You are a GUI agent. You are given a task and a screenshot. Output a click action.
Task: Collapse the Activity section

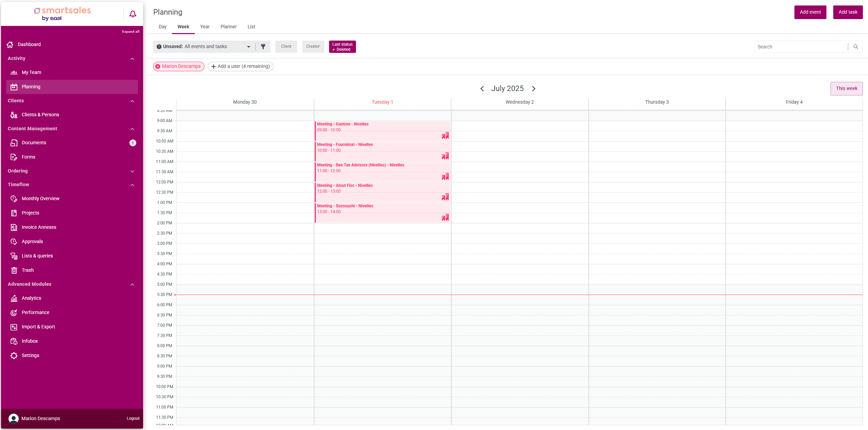[132, 59]
